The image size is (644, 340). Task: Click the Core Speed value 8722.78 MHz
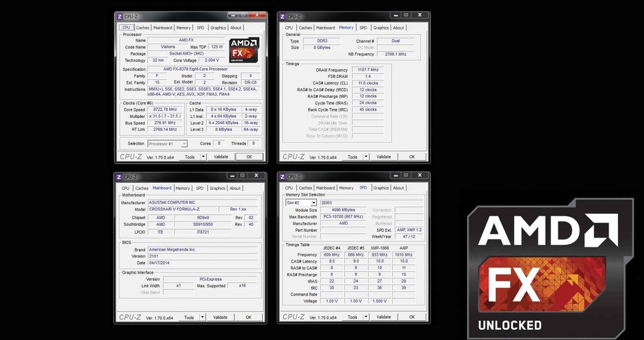(165, 109)
